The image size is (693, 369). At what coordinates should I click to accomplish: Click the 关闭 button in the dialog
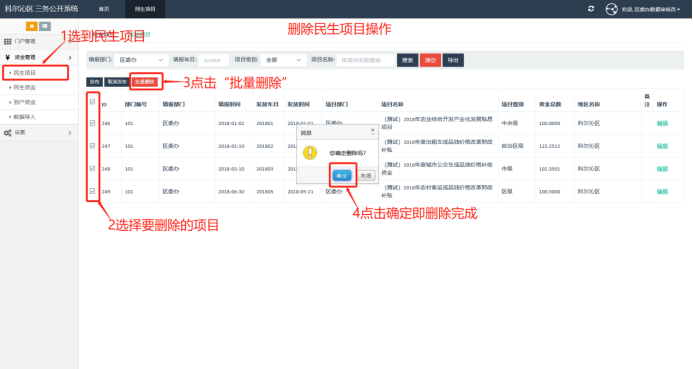[x=366, y=175]
